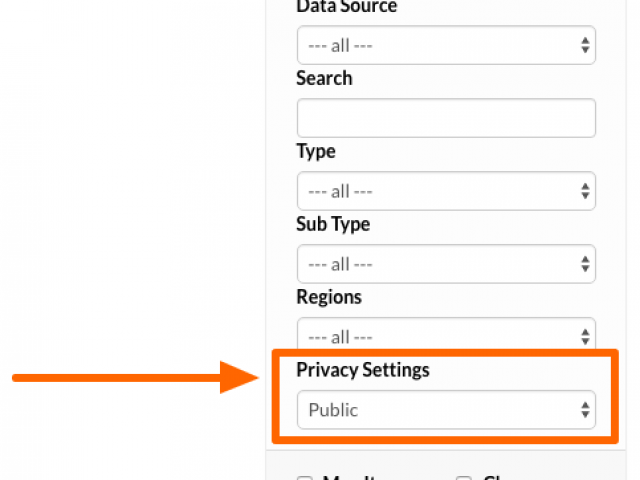Image resolution: width=640 pixels, height=480 pixels.
Task: Click the Data Source label
Action: 347,7
